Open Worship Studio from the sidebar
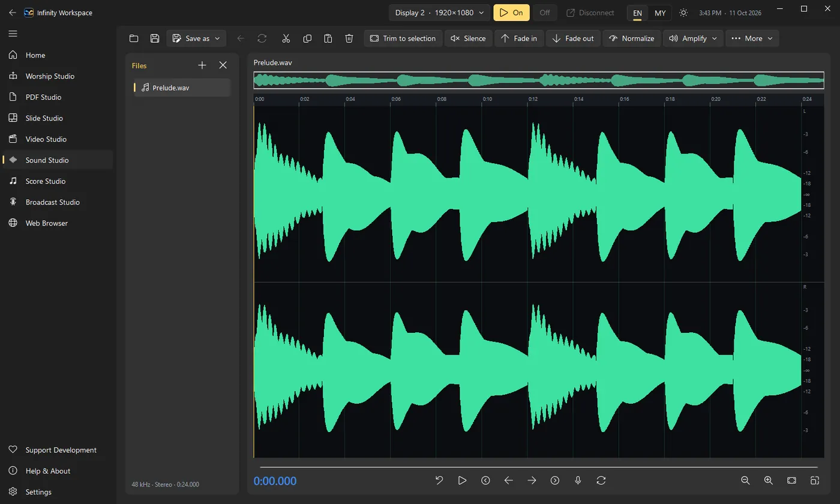Screen dimensions: 840x504 (58, 76)
